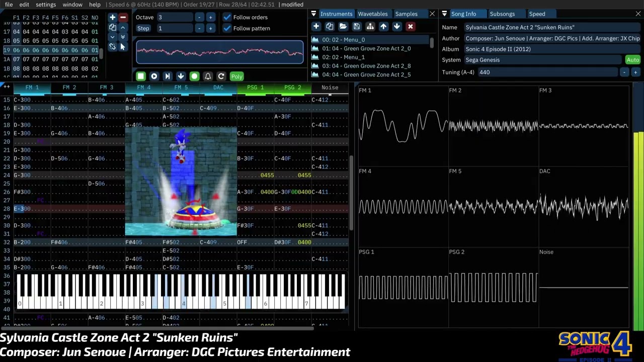Viewport: 644px width, 362px height.
Task: Switch to the Samples tab
Action: [x=406, y=14]
